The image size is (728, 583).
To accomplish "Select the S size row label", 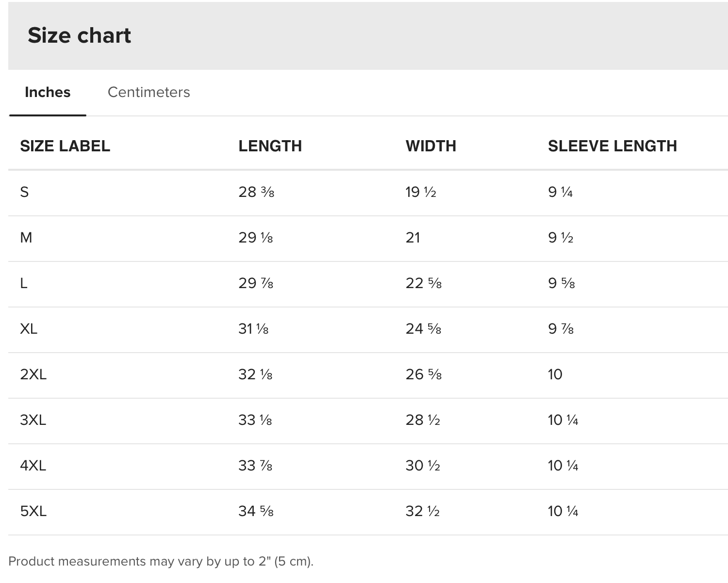I will [24, 192].
